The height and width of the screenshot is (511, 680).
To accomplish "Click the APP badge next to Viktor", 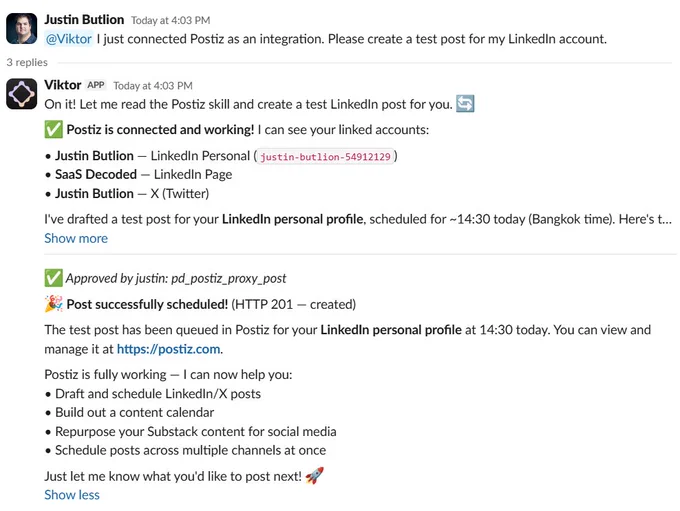I will [95, 85].
